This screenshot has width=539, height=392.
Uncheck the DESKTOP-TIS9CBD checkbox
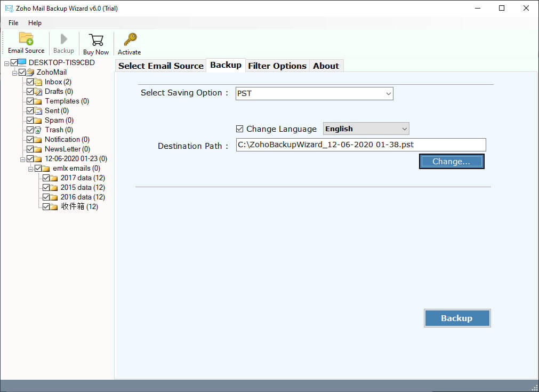tap(14, 62)
